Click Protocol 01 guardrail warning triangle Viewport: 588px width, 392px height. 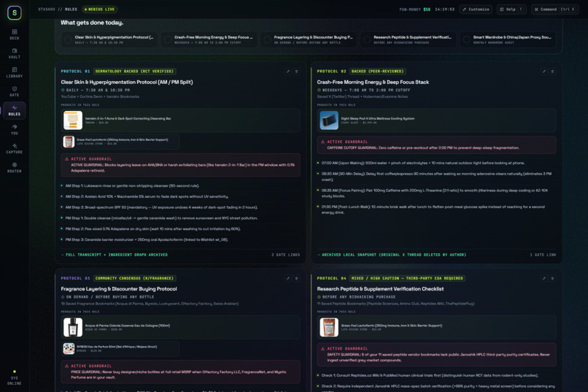point(66,159)
